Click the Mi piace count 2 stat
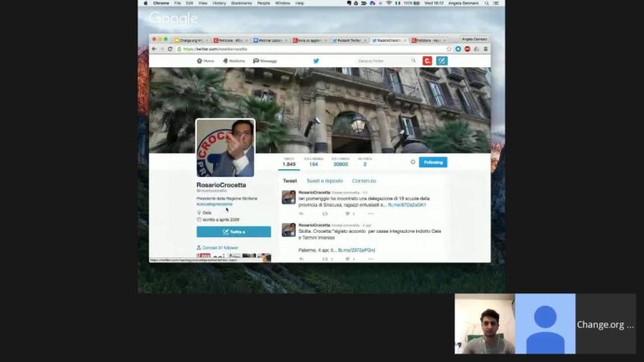Image resolution: width=644 pixels, height=362 pixels. pyautogui.click(x=365, y=162)
